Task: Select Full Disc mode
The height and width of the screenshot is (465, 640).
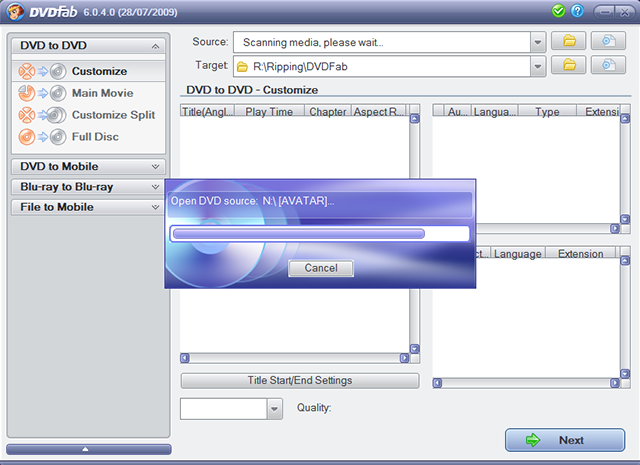Action: pos(89,137)
